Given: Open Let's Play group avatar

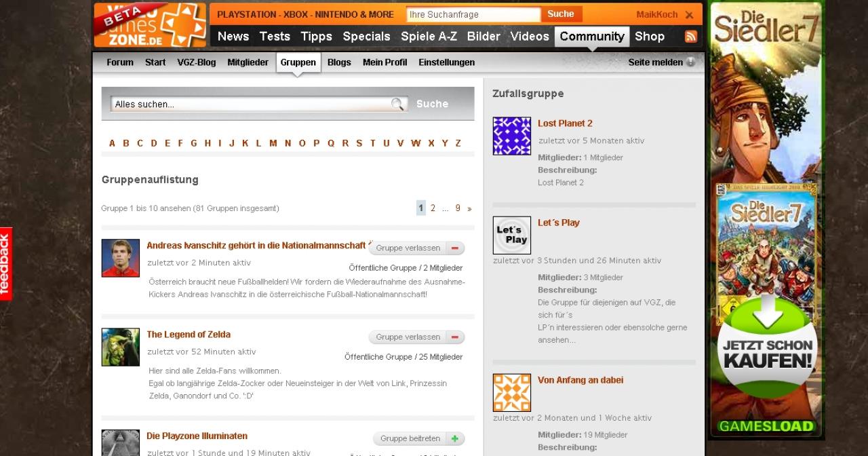Looking at the screenshot, I should (x=512, y=235).
